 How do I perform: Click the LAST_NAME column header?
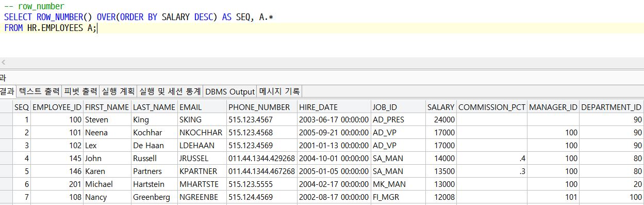tap(154, 107)
